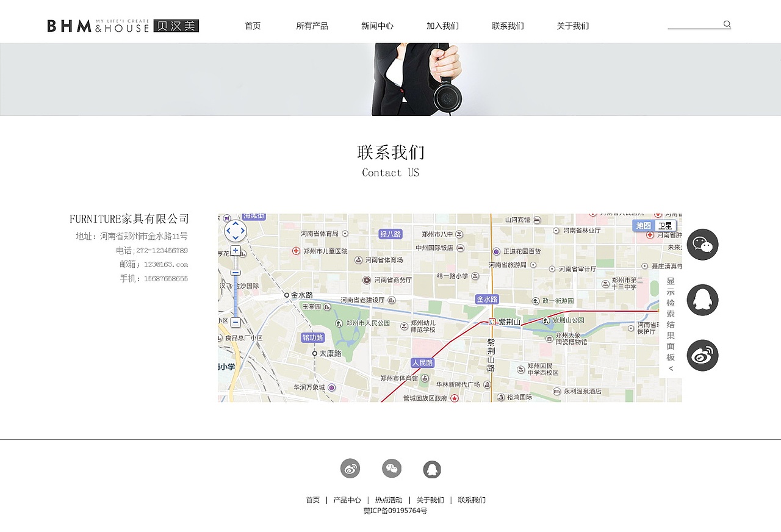Pan the map up with the arrow control

[x=236, y=224]
